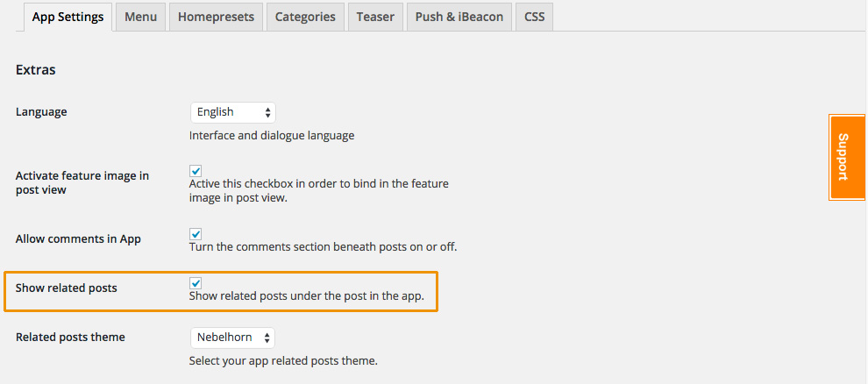Click the Activate feature image label text

pyautogui.click(x=82, y=182)
